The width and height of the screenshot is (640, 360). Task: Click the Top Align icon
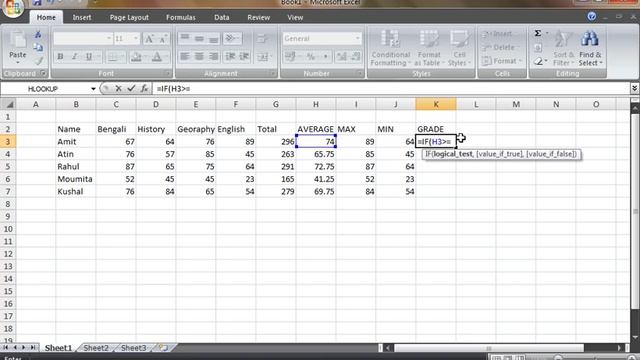[x=184, y=38]
